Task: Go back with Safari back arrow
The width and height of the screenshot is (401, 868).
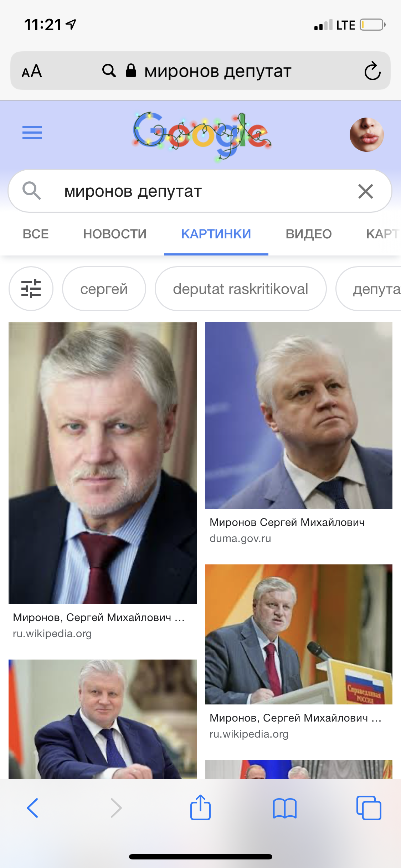Action: coord(32,808)
